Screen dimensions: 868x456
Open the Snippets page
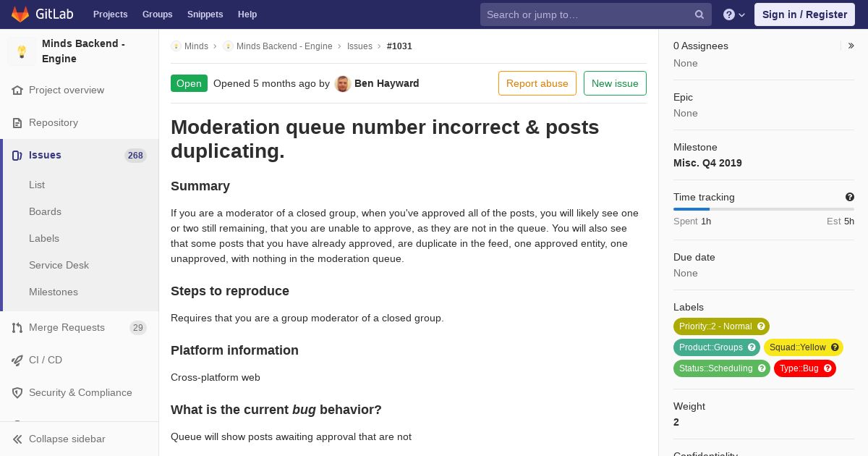tap(205, 14)
